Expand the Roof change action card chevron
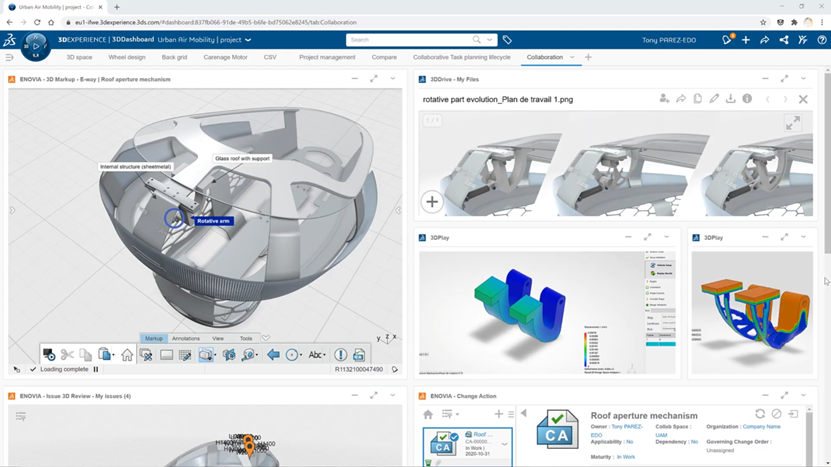Screen dimensions: 831x467 [505, 444]
